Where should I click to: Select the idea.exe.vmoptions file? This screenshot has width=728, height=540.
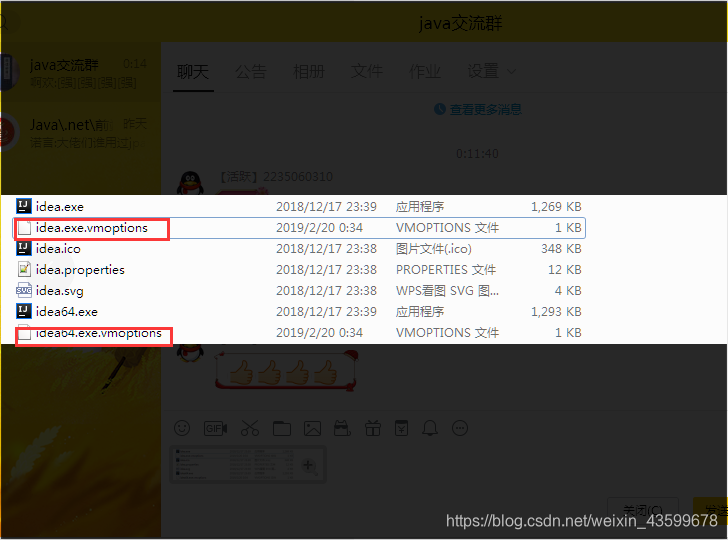pos(299,228)
